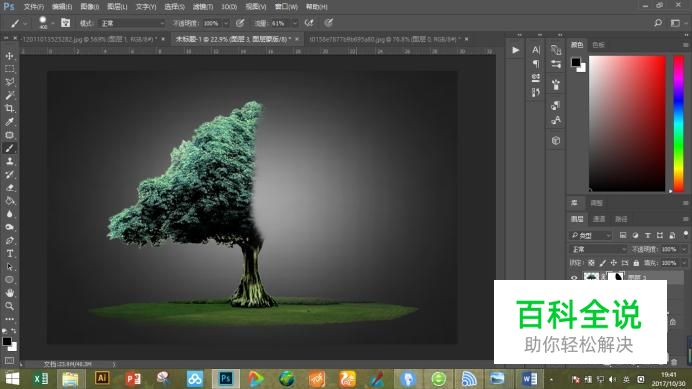Expand the opacity slider dropdown
Image resolution: width=692 pixels, height=389 pixels.
226,23
